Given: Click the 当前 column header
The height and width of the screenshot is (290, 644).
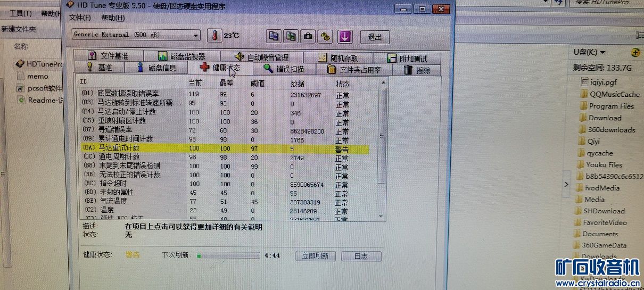Looking at the screenshot, I should (195, 84).
